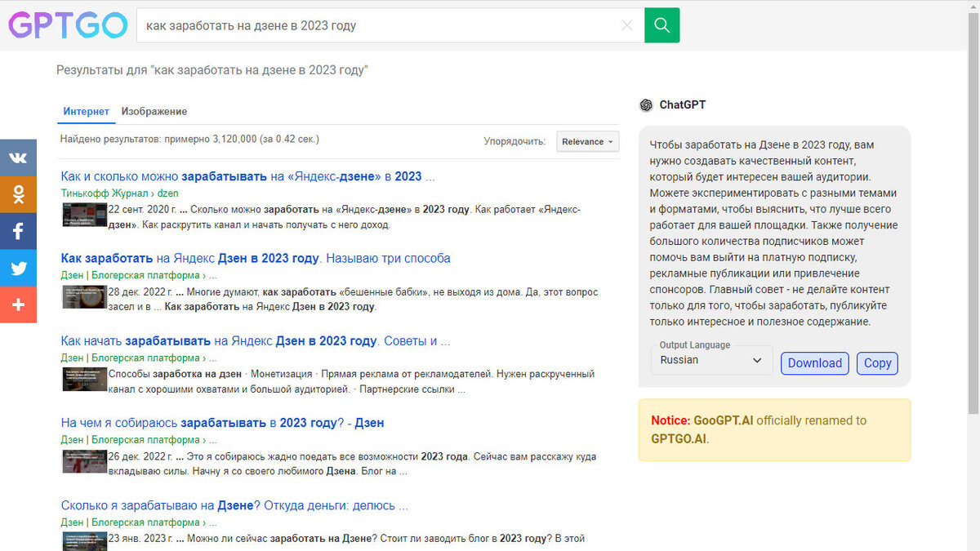Image resolution: width=980 pixels, height=551 pixels.
Task: Open 'Сколько я зарабатываю на Дзене' result
Action: coord(234,505)
